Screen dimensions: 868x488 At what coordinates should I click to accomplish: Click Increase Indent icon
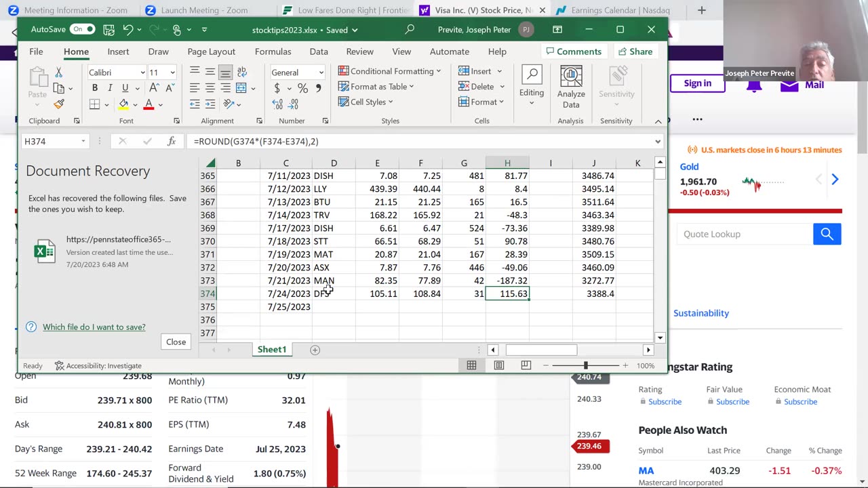[210, 104]
